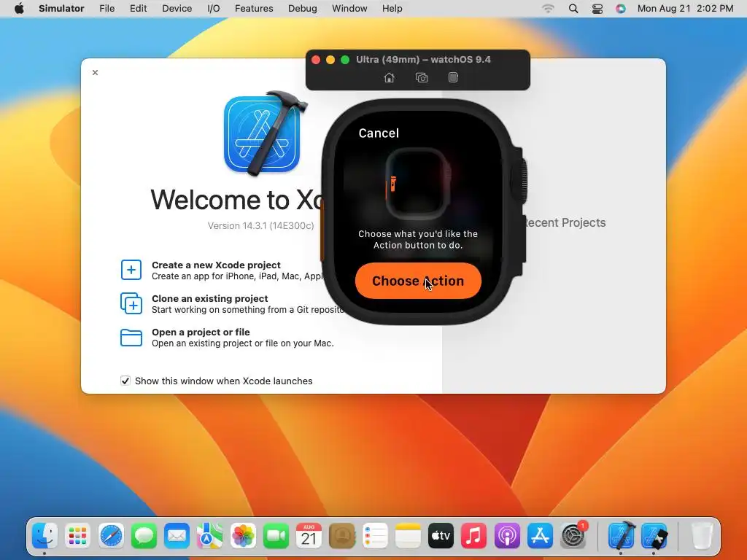Open Control Center in menu bar
This screenshot has height=560, width=747.
click(597, 9)
